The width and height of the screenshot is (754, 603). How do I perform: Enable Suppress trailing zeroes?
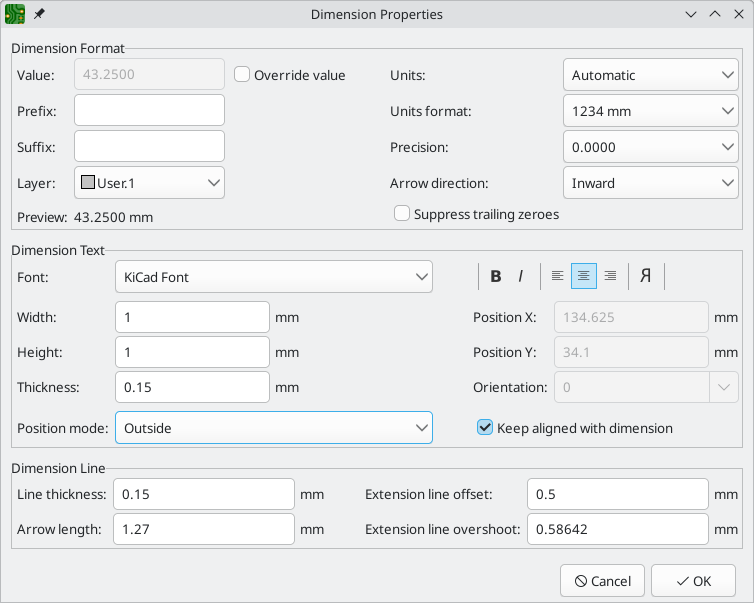[x=402, y=214]
